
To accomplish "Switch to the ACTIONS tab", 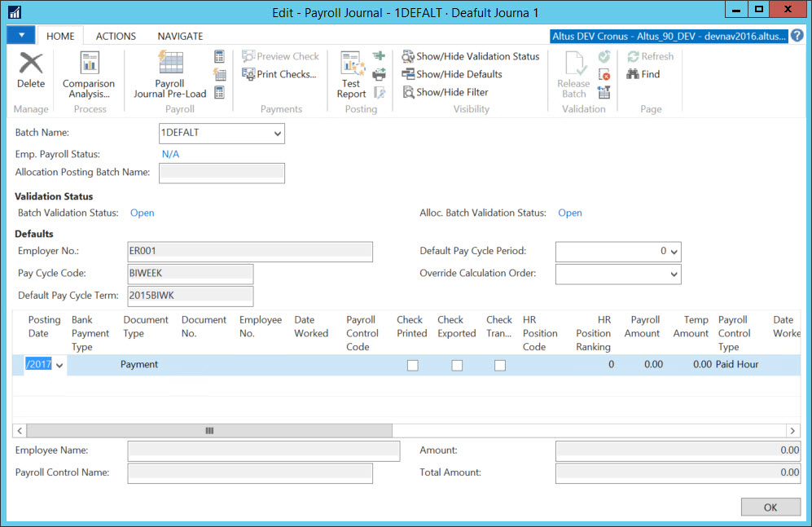I will tap(116, 36).
